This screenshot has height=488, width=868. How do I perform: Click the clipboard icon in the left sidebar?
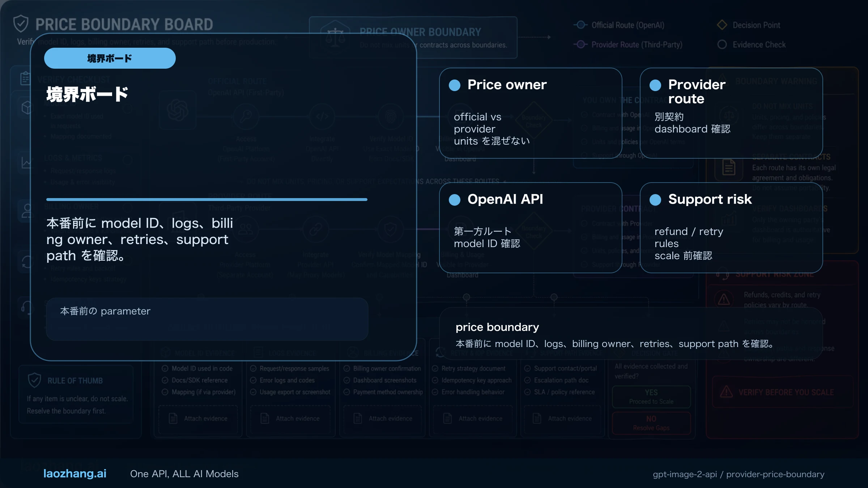(25, 78)
